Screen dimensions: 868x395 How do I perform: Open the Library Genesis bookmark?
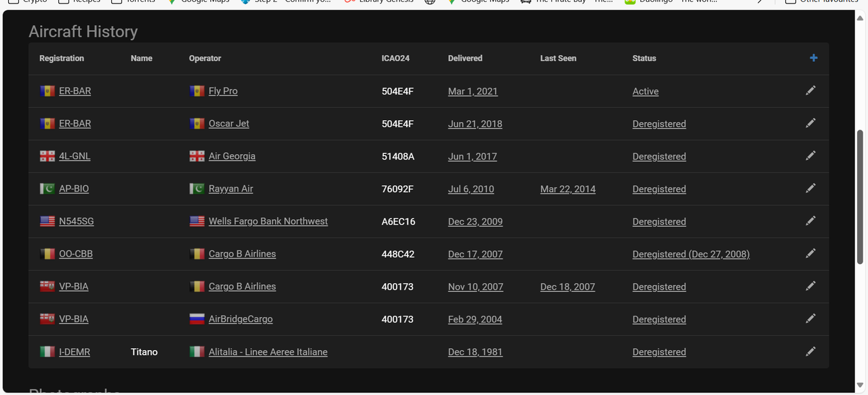tap(380, 1)
